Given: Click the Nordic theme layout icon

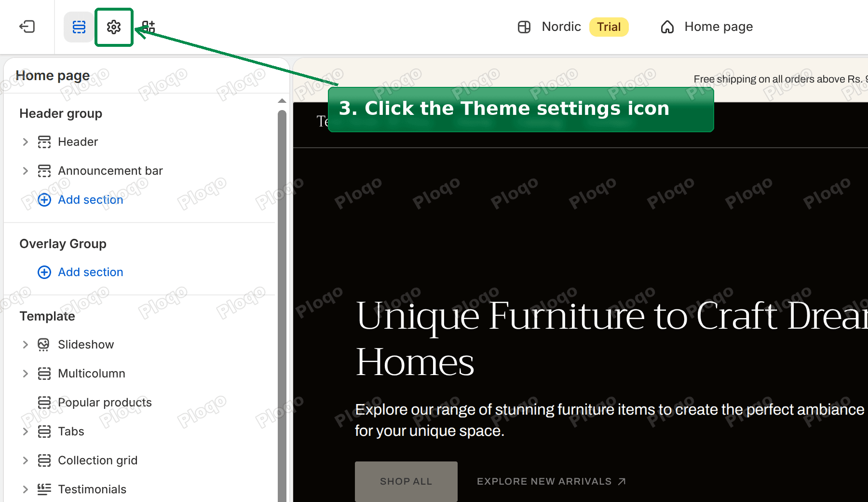Looking at the screenshot, I should click(524, 27).
